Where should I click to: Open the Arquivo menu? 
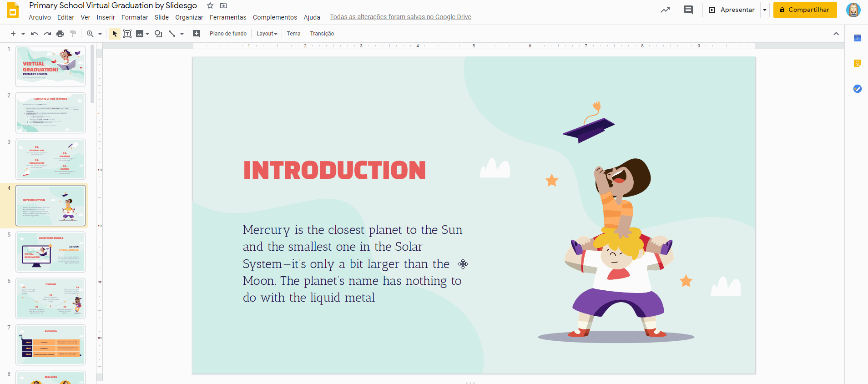[40, 17]
